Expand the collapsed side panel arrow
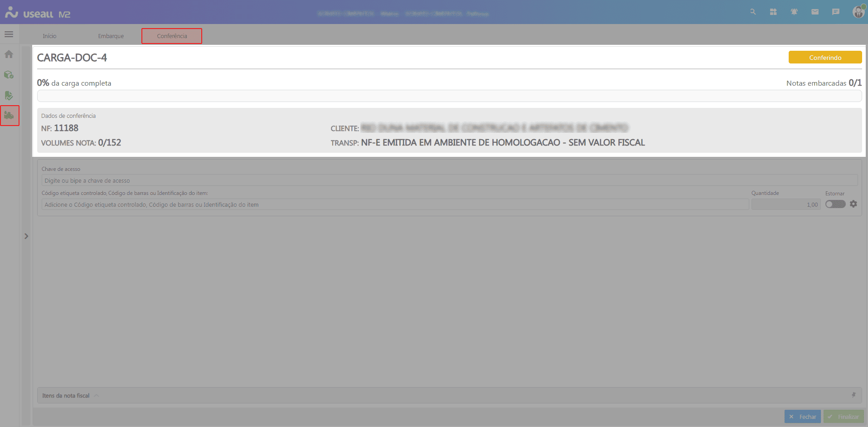 (26, 236)
